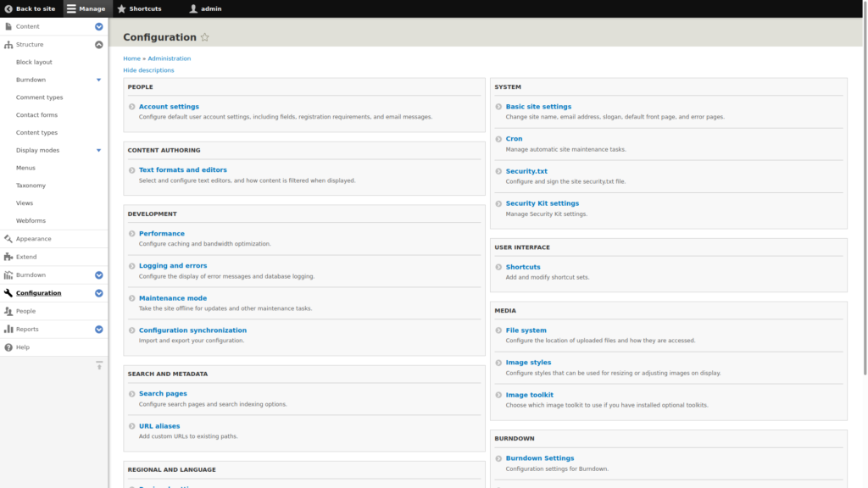This screenshot has width=868, height=488.
Task: Click arrow icon beside File system
Action: 498,330
